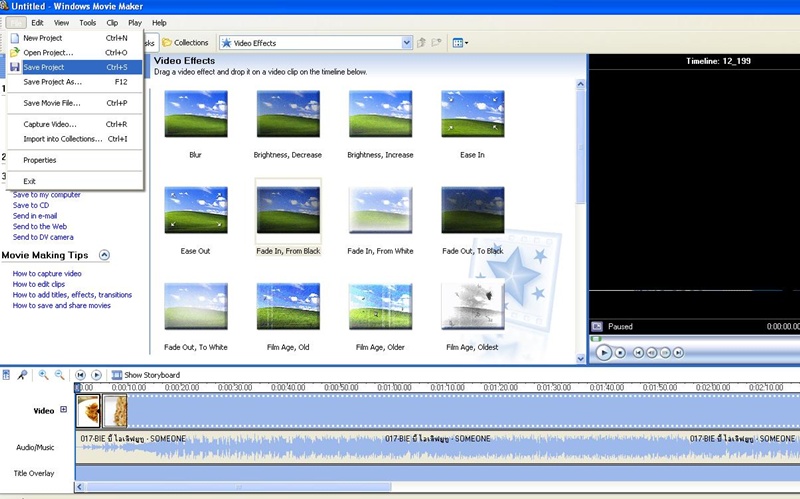This screenshot has width=800, height=499.
Task: Select Save Movie File menu entry
Action: click(x=75, y=103)
